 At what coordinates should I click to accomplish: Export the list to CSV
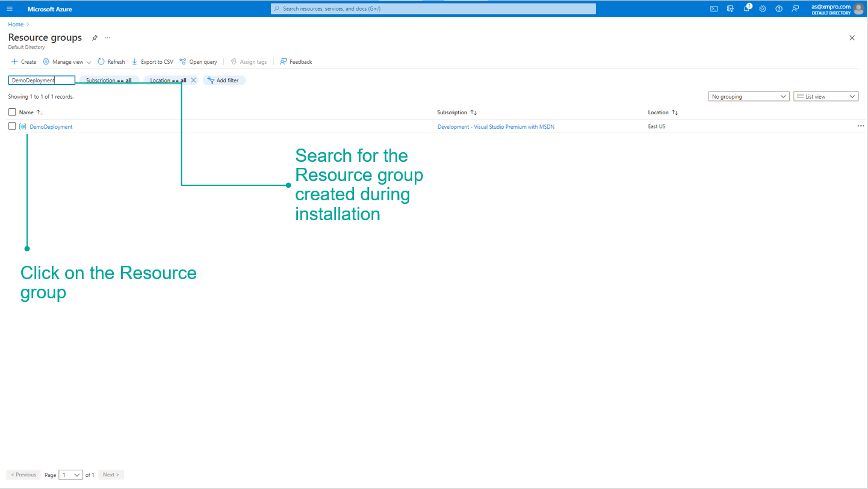click(152, 62)
